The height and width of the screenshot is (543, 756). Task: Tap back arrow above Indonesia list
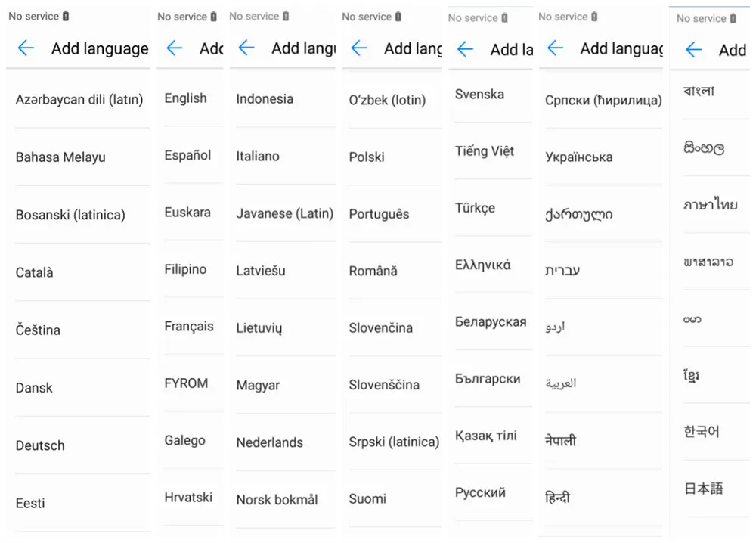(x=246, y=47)
